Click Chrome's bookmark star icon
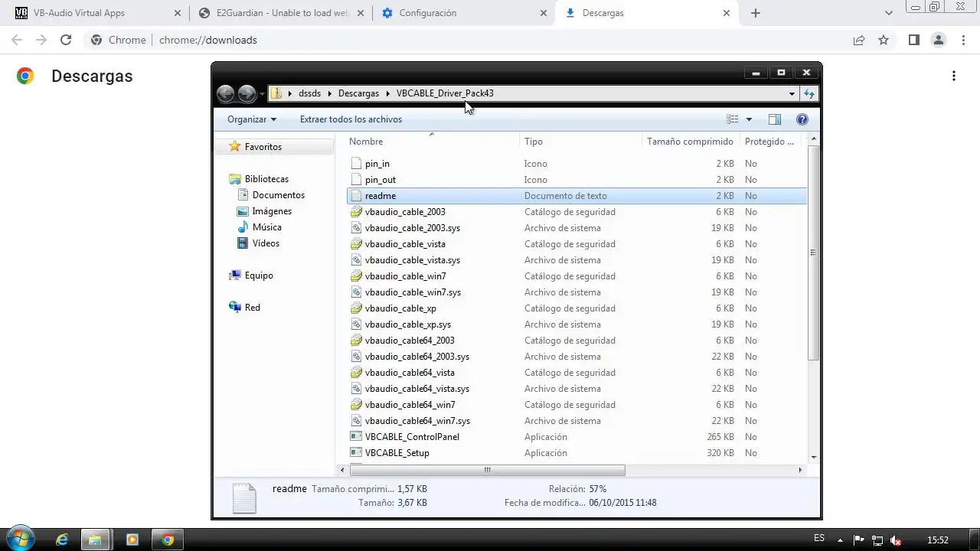 point(884,40)
